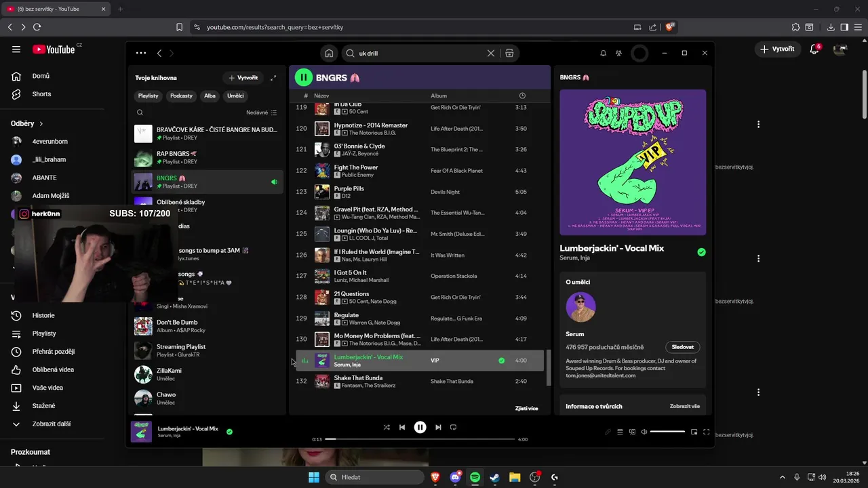Filter library by Playlisty chip
The height and width of the screenshot is (488, 868).
[148, 96]
